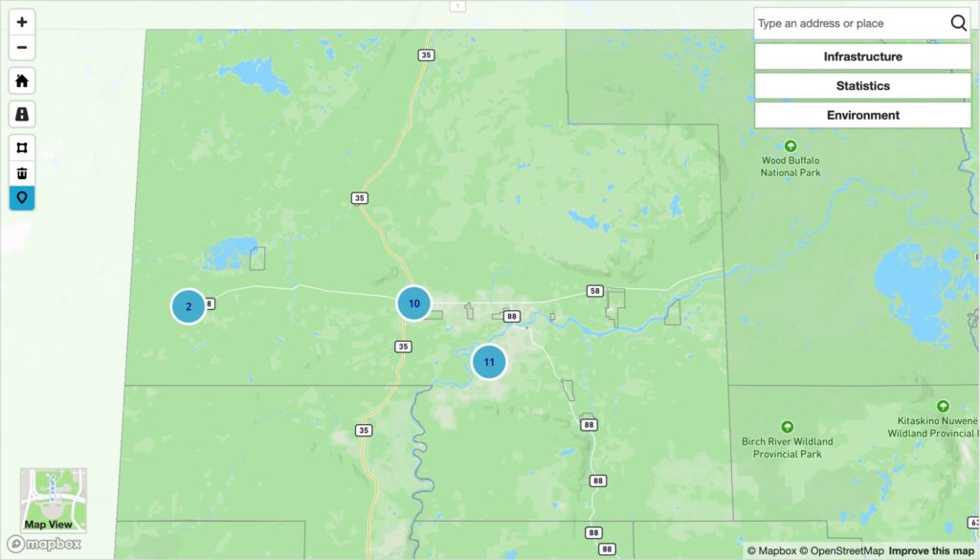Click Wood Buffalo National Park label
The width and height of the screenshot is (980, 560).
[790, 167]
